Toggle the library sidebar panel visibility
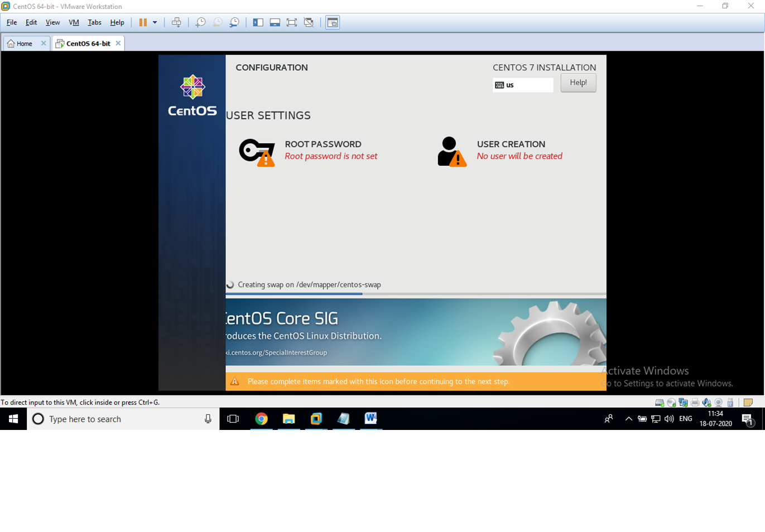The height and width of the screenshot is (532, 765). 258,22
